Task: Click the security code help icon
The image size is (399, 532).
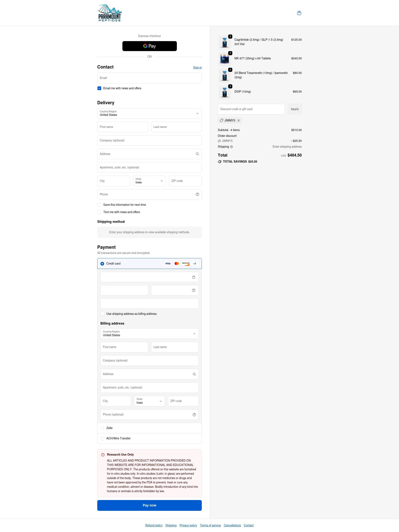Action: pyautogui.click(x=193, y=290)
